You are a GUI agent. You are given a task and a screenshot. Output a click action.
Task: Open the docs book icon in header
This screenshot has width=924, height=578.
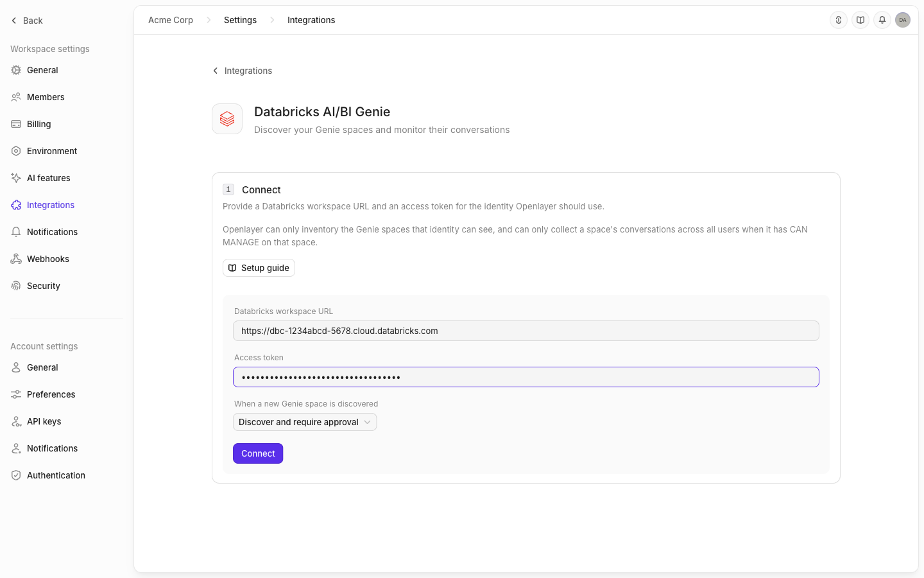(860, 20)
